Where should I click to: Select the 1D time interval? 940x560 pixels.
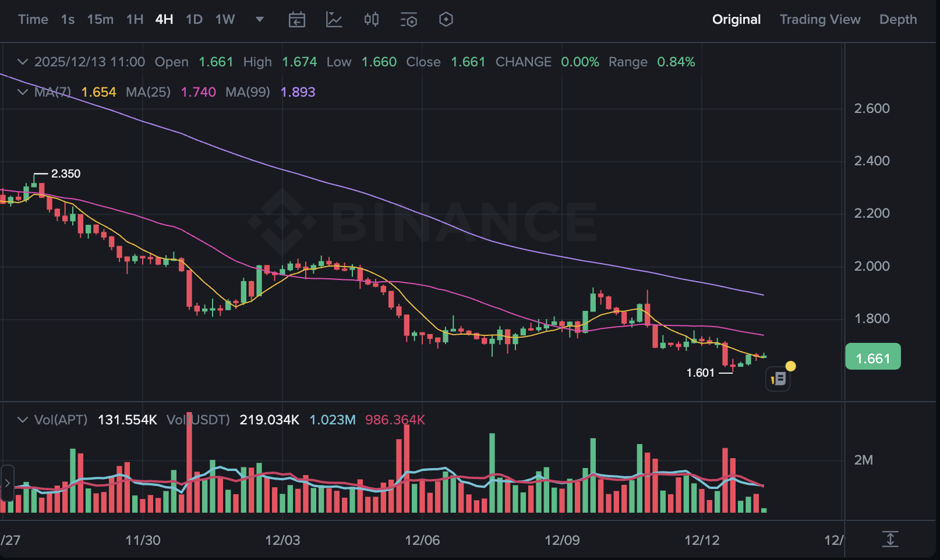pos(194,20)
